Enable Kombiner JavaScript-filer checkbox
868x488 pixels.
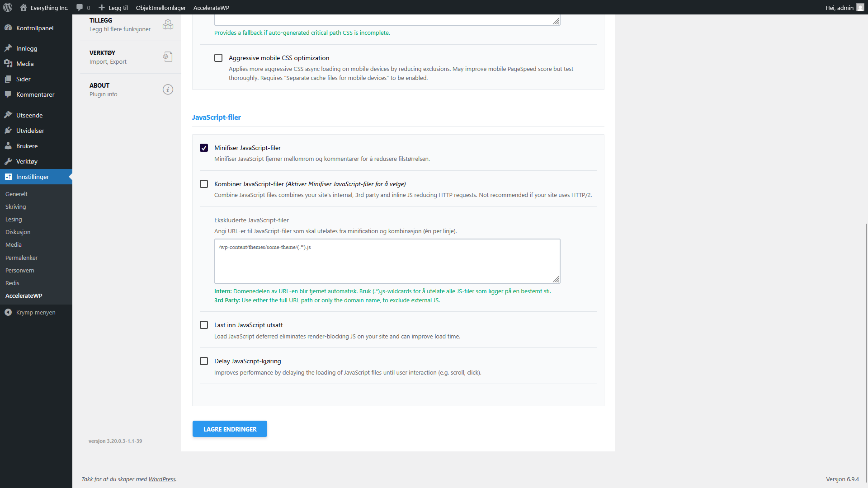pos(204,184)
